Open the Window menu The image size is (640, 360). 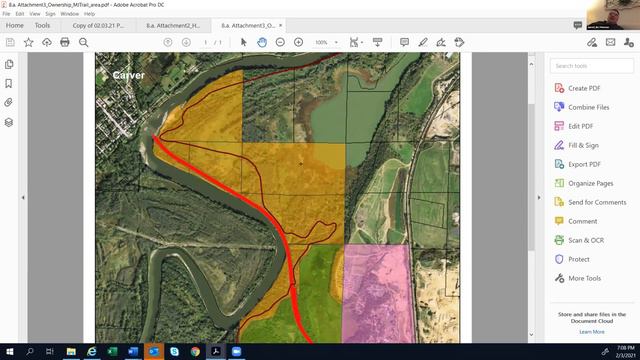(69, 14)
